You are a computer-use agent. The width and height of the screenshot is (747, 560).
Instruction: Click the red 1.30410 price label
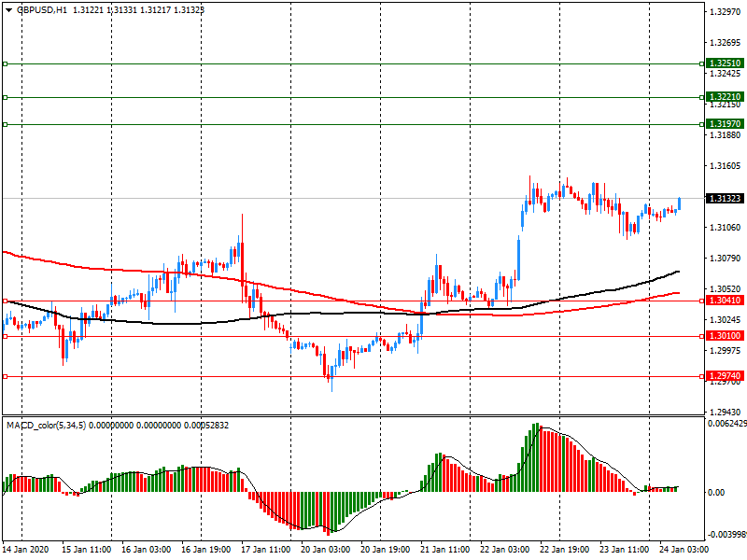click(725, 301)
